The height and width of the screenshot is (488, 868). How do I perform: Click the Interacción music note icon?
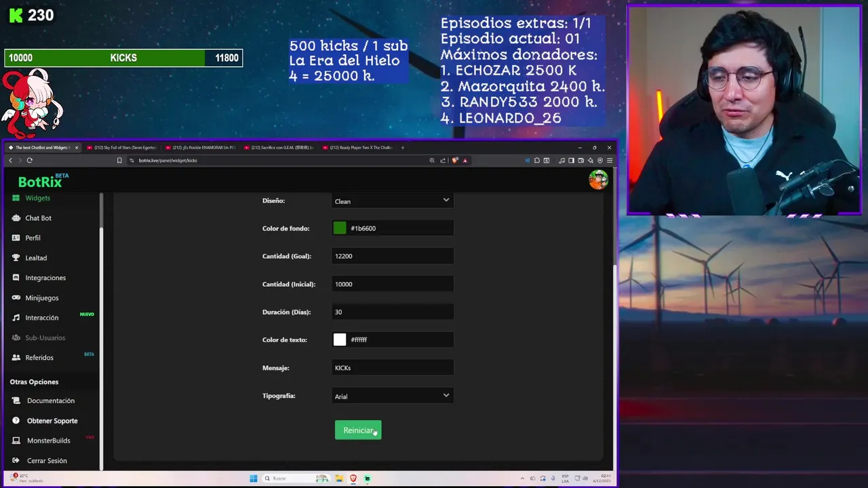pos(16,318)
